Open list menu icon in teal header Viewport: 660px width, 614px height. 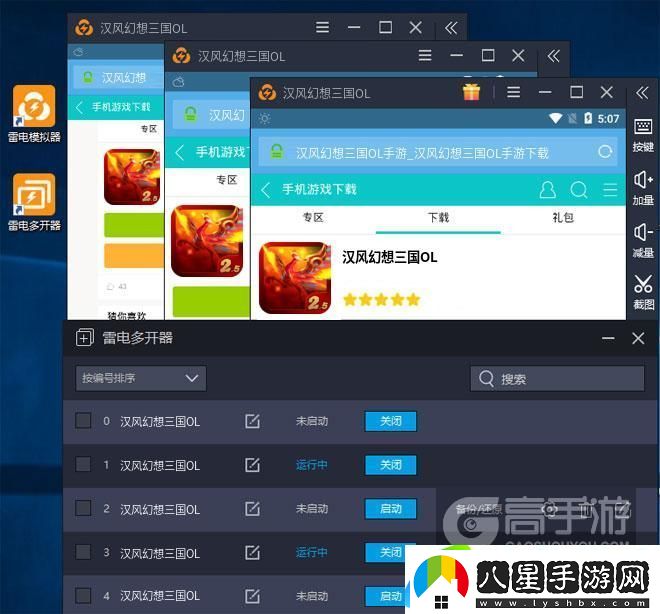click(610, 190)
